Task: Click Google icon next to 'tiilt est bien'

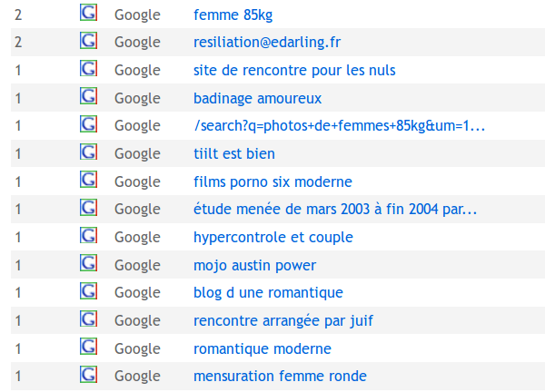Action: click(88, 153)
